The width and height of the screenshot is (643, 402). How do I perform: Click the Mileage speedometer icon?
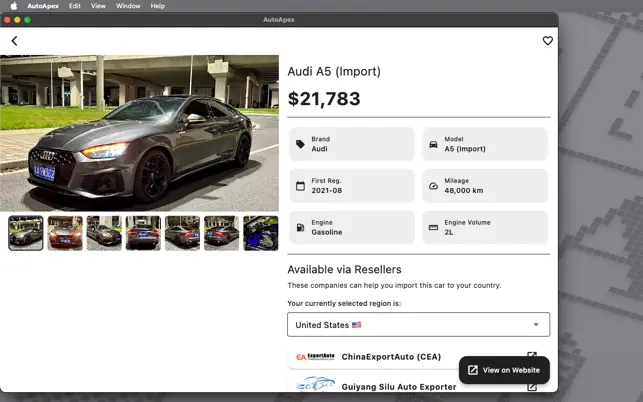[x=433, y=186]
